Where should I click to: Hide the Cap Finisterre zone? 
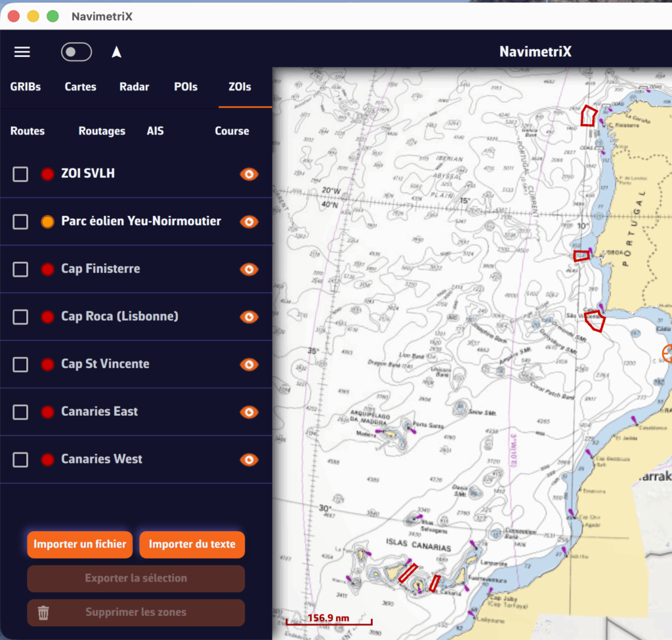[249, 269]
